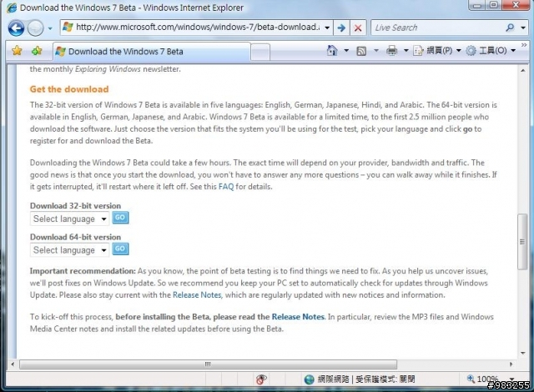Click GO for the 32-bit version
Viewport: 534px width, 392px height.
120,218
